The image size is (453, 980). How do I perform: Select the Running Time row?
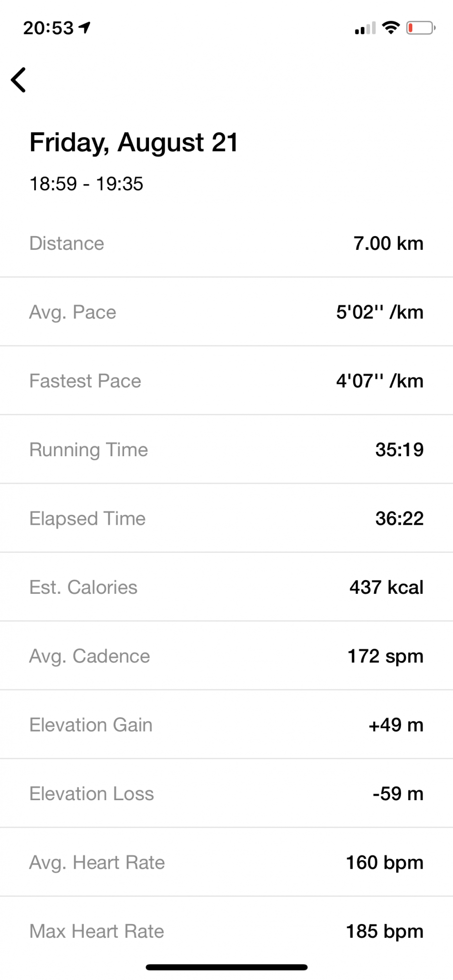click(226, 450)
